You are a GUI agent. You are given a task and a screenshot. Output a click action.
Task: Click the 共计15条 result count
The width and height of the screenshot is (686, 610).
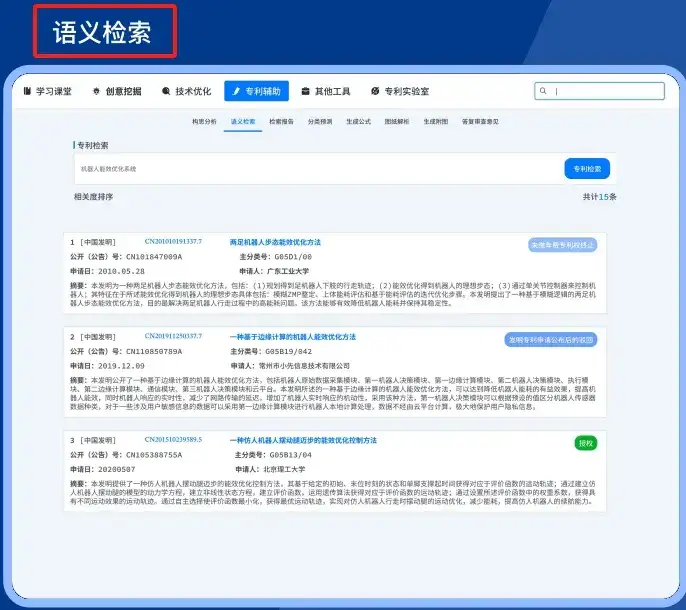click(x=599, y=197)
